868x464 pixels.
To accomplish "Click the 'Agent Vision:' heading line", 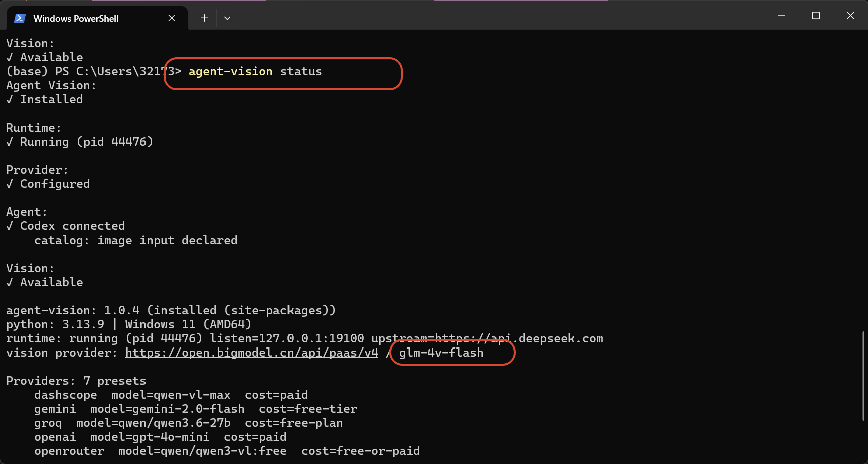I will click(51, 86).
